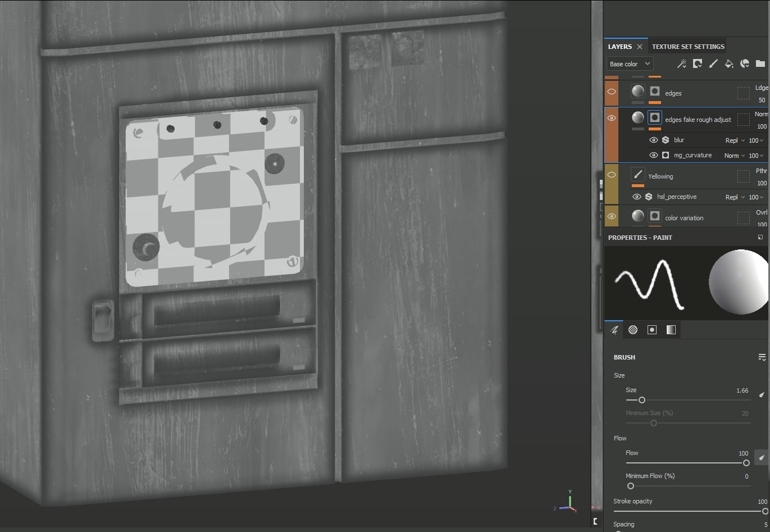Add a fill layer using paint bucket icon

pos(728,64)
